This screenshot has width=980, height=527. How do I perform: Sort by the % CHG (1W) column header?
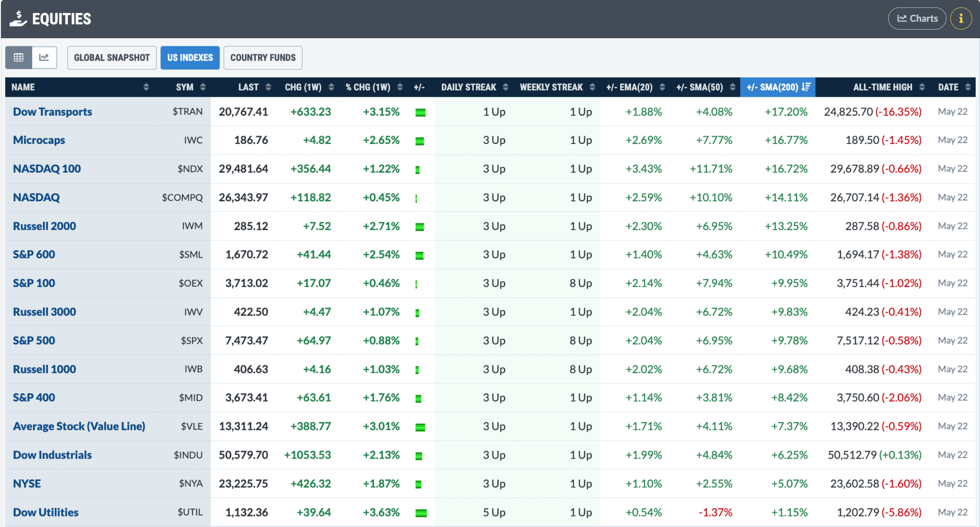373,87
